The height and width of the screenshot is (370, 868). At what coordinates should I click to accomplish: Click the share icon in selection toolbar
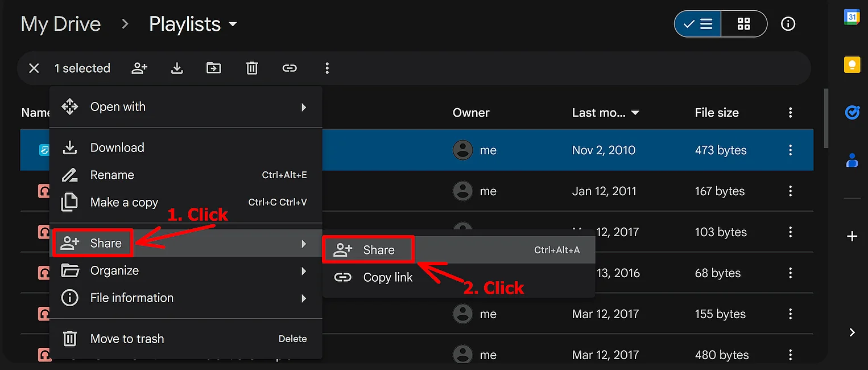(x=139, y=68)
